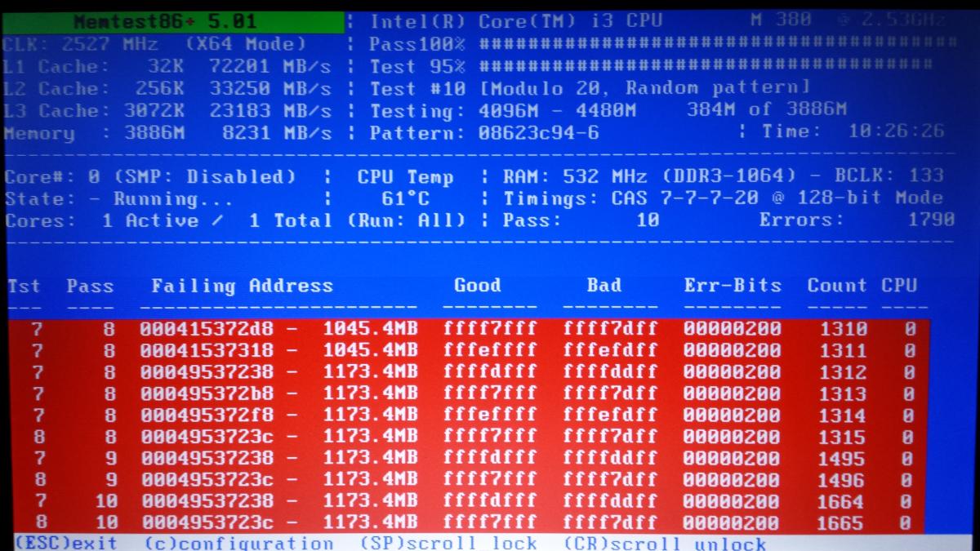Click error count value 1495
This screenshot has width=980, height=551.
[x=842, y=458]
